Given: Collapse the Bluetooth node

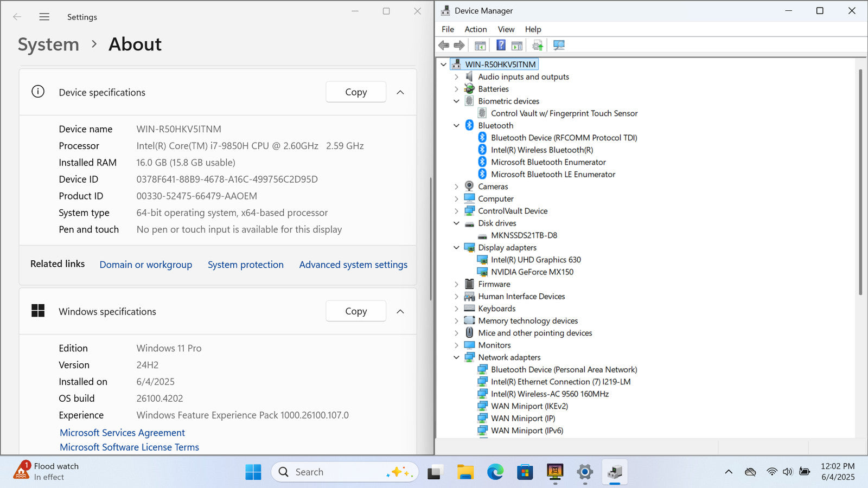Looking at the screenshot, I should (x=456, y=126).
